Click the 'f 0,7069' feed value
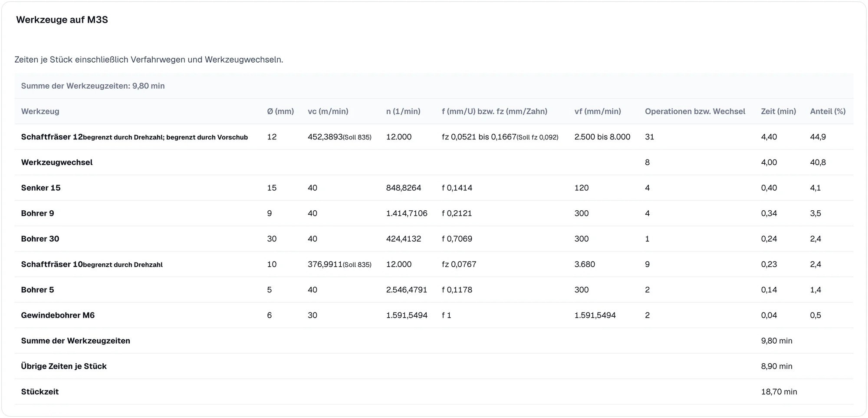 pyautogui.click(x=457, y=239)
